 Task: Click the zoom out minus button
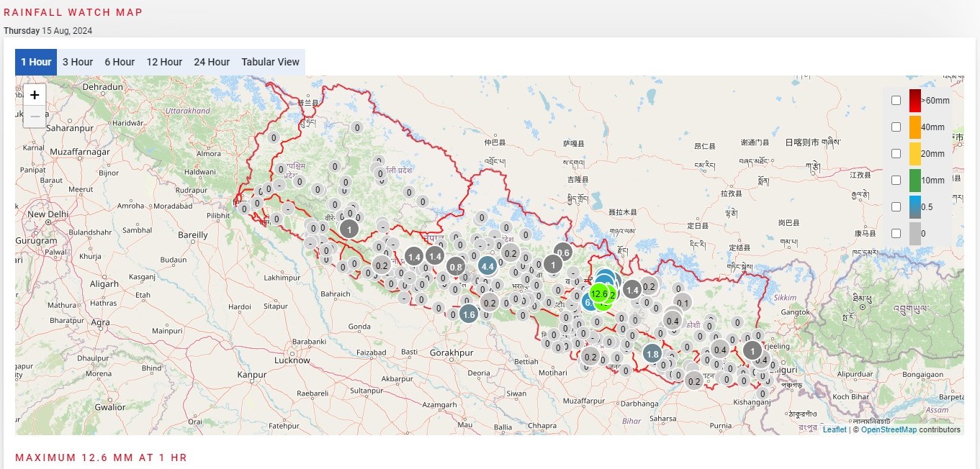(x=35, y=117)
